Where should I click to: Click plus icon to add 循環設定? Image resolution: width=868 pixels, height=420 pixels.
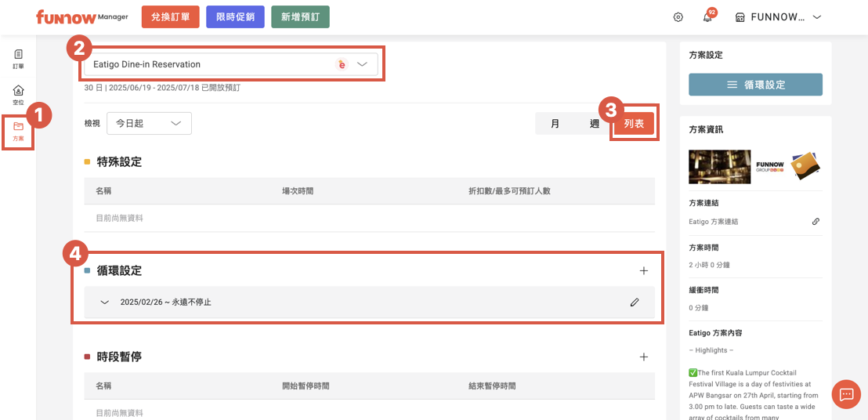644,270
